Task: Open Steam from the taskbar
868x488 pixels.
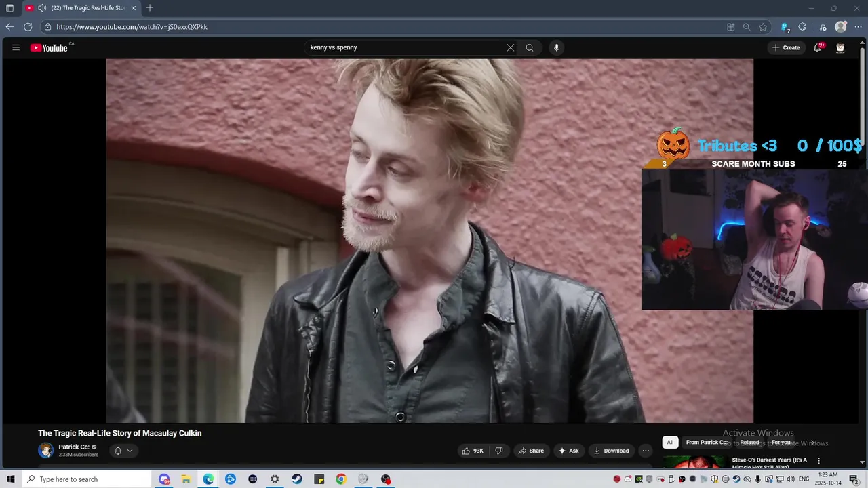Action: (297, 479)
